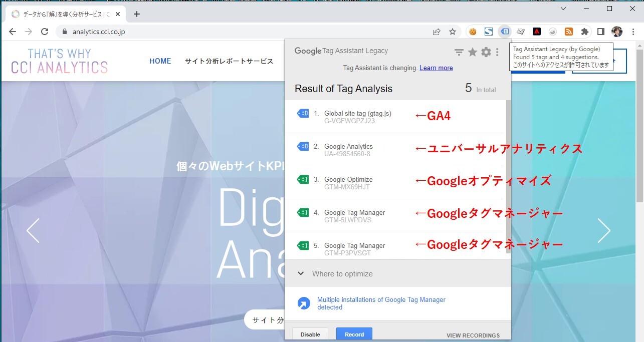Viewport: 644px width, 342px height.
Task: Click the filter icon in Tag Assistant
Action: tap(459, 52)
